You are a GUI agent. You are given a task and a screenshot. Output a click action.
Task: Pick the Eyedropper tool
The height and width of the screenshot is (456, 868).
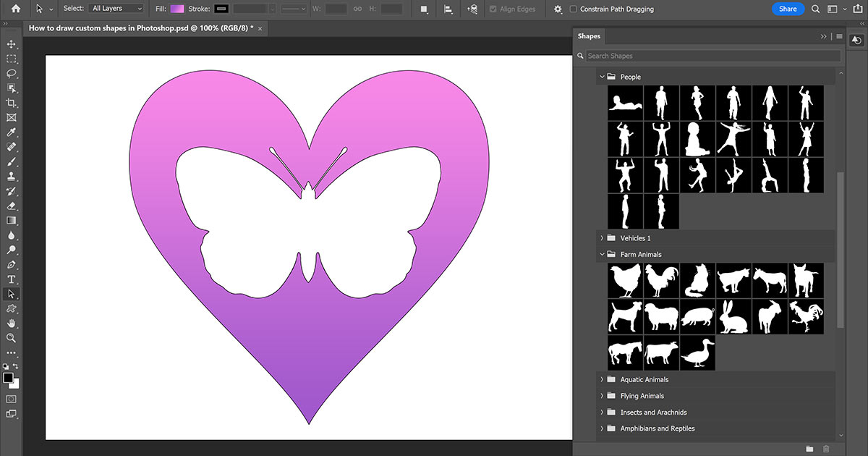pyautogui.click(x=11, y=132)
